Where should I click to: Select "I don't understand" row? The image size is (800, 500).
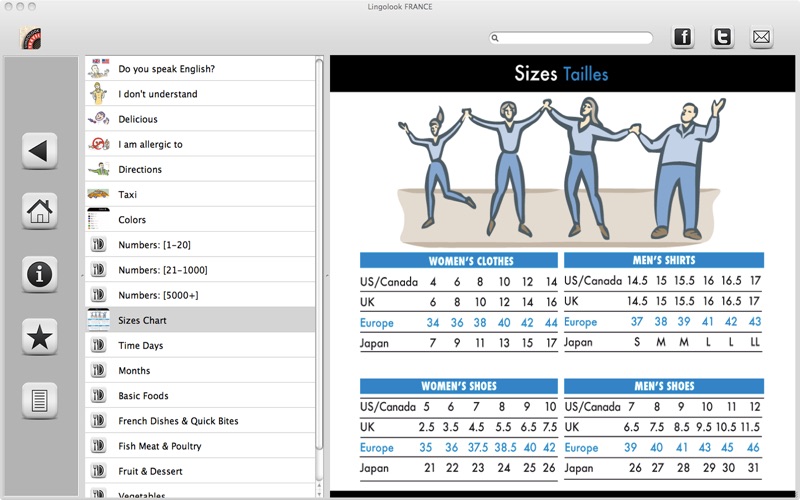200,93
